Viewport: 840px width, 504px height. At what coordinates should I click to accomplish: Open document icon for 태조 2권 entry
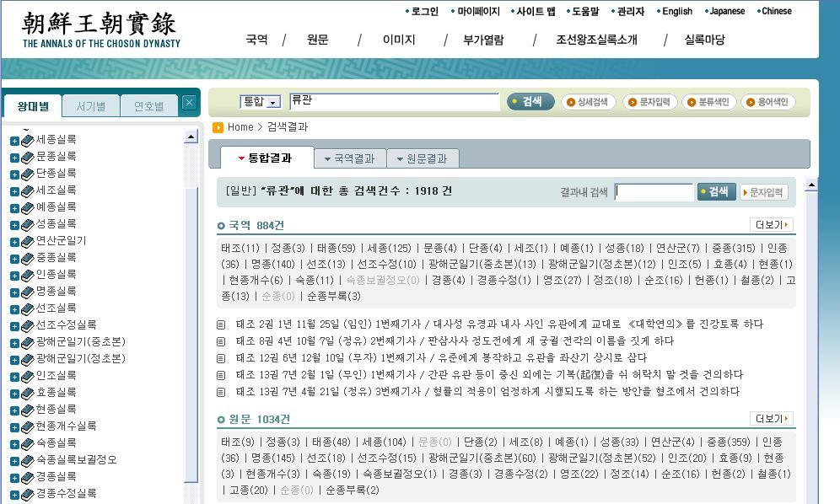(221, 324)
